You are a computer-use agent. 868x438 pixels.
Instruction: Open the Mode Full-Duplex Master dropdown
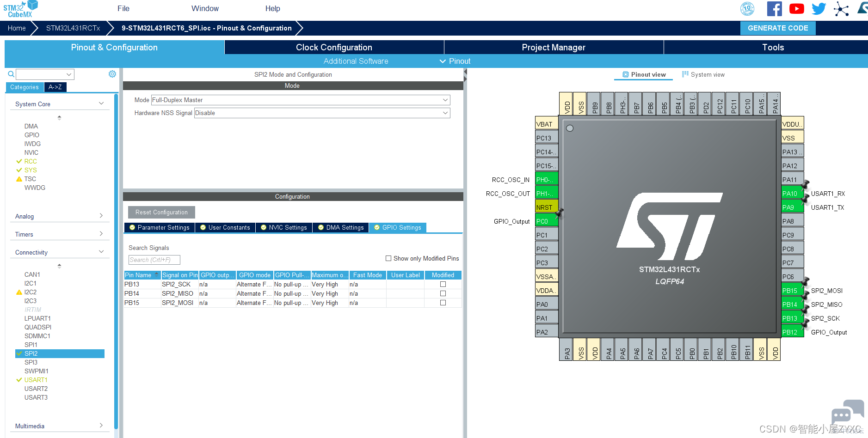301,100
